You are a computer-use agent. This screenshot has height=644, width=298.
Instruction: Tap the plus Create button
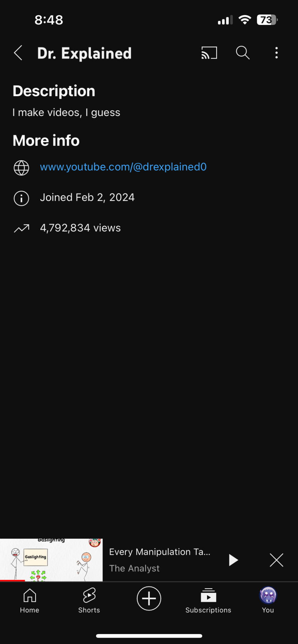point(149,598)
